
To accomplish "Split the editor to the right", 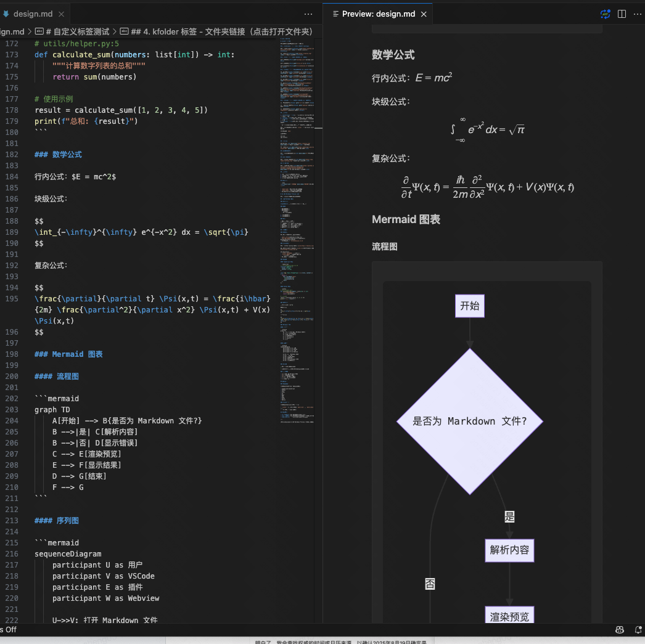I will (622, 14).
